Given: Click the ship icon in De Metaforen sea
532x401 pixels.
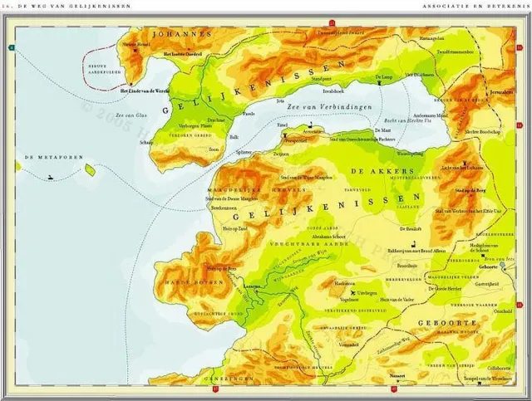Looking at the screenshot, I should coord(51,177).
